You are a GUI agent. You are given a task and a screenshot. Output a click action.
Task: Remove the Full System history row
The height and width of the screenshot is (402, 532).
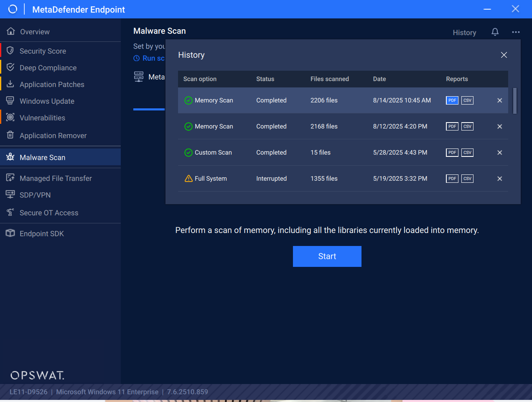tap(499, 179)
